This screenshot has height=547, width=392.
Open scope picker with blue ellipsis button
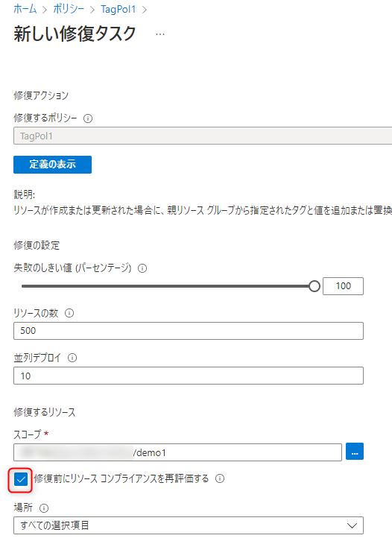coord(355,452)
